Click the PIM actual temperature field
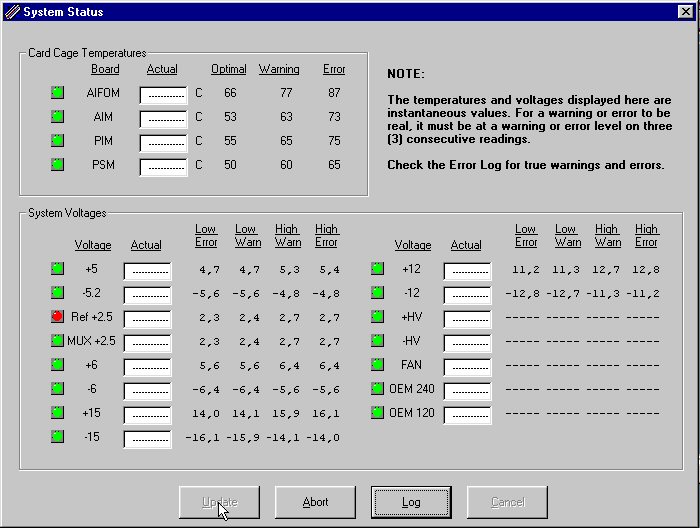Screen dimensions: 700x528 pyautogui.click(x=163, y=142)
